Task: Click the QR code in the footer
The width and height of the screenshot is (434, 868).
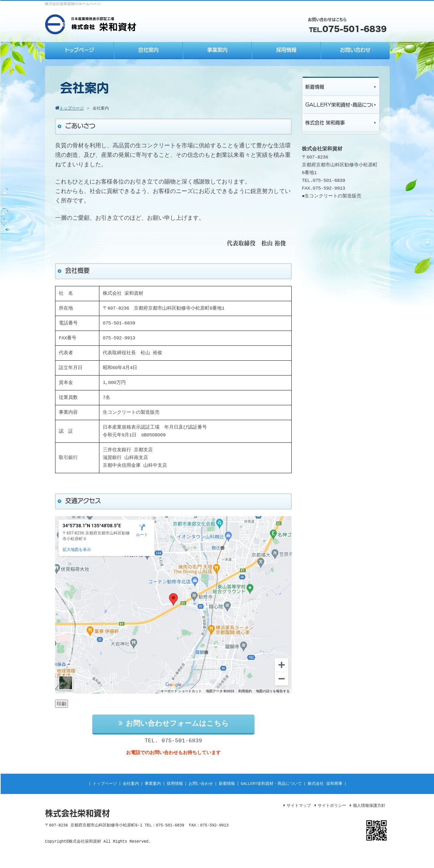Action: (376, 830)
